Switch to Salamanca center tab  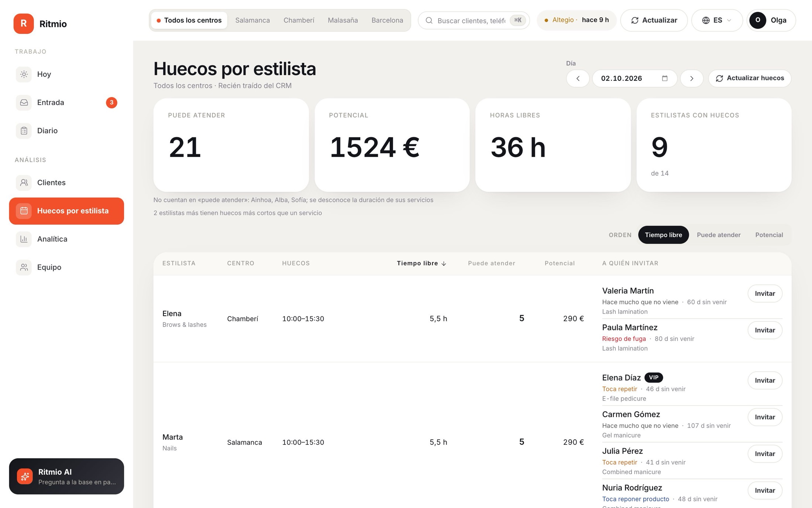[x=252, y=20]
